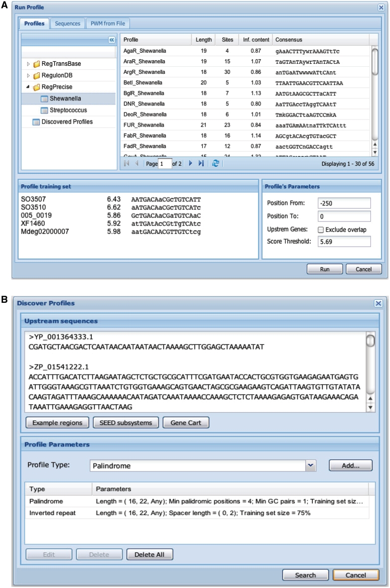Click the Score Threshold input field
Screen dimensions: 390x588
pyautogui.click(x=344, y=242)
